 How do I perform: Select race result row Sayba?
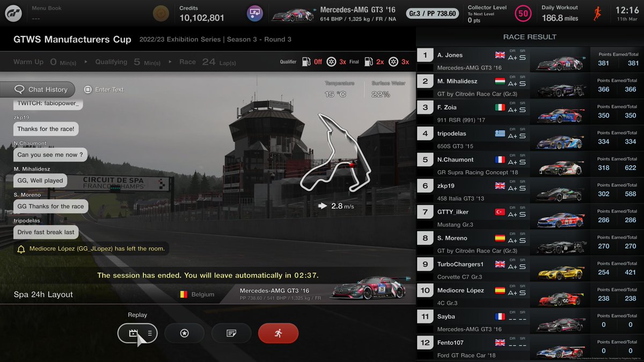point(530,321)
